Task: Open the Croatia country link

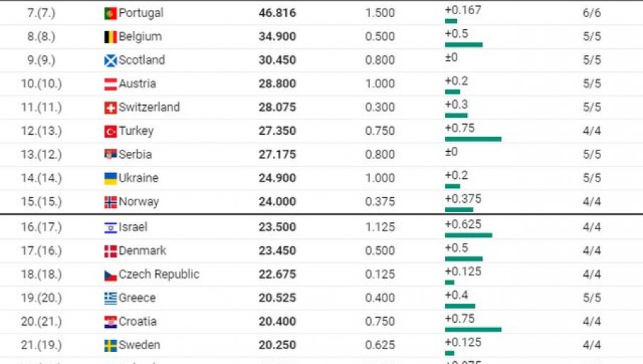Action: coord(138,321)
